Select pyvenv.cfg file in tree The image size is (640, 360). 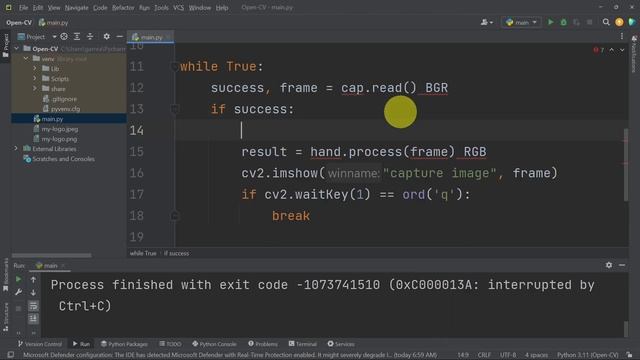tap(65, 109)
